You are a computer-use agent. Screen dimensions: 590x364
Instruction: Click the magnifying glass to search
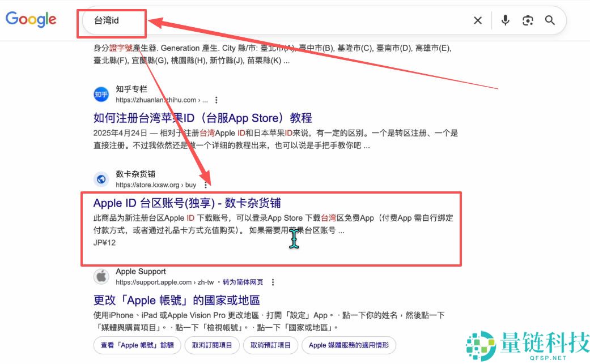click(549, 20)
